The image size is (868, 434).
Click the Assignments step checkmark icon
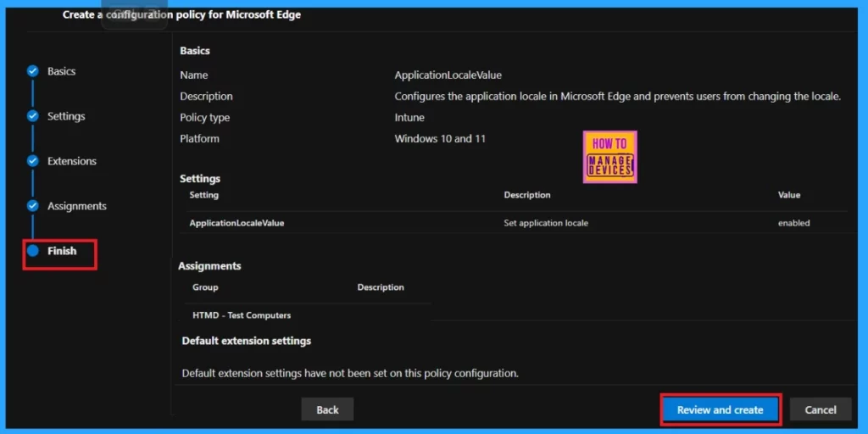click(33, 206)
